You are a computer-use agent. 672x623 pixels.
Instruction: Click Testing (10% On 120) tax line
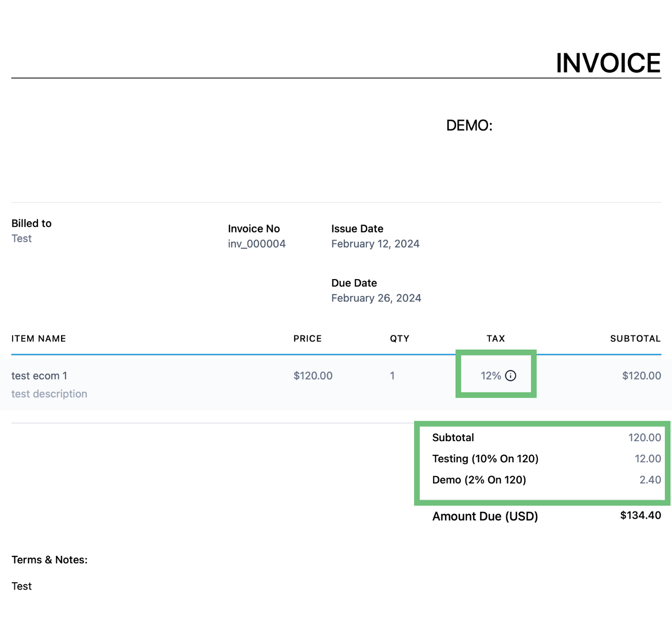(485, 459)
